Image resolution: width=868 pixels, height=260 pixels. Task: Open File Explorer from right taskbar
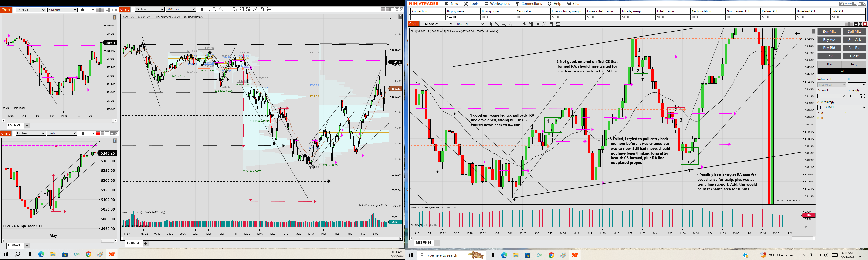(516, 255)
